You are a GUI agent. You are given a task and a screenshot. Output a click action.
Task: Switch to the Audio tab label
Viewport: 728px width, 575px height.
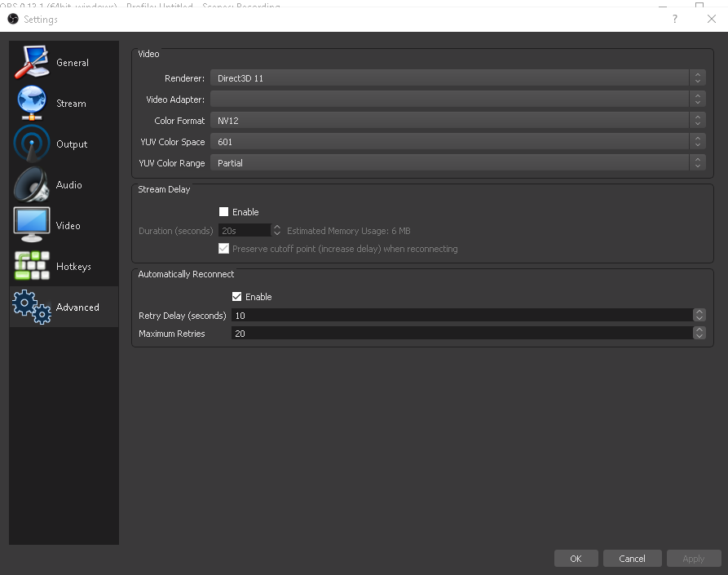[68, 185]
